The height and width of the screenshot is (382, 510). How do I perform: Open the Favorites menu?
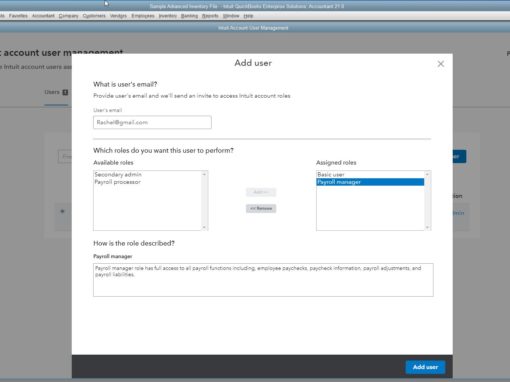click(18, 16)
